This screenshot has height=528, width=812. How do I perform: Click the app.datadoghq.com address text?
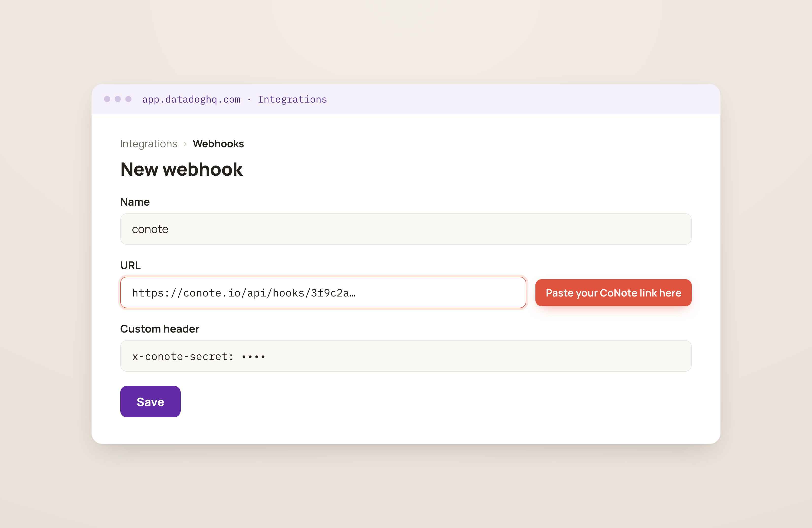pyautogui.click(x=191, y=99)
